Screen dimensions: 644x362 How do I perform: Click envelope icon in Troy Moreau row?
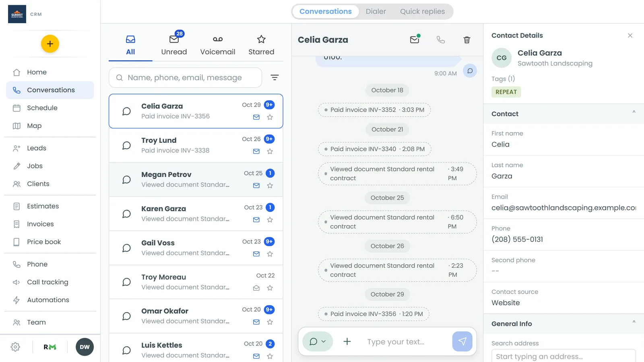256,288
